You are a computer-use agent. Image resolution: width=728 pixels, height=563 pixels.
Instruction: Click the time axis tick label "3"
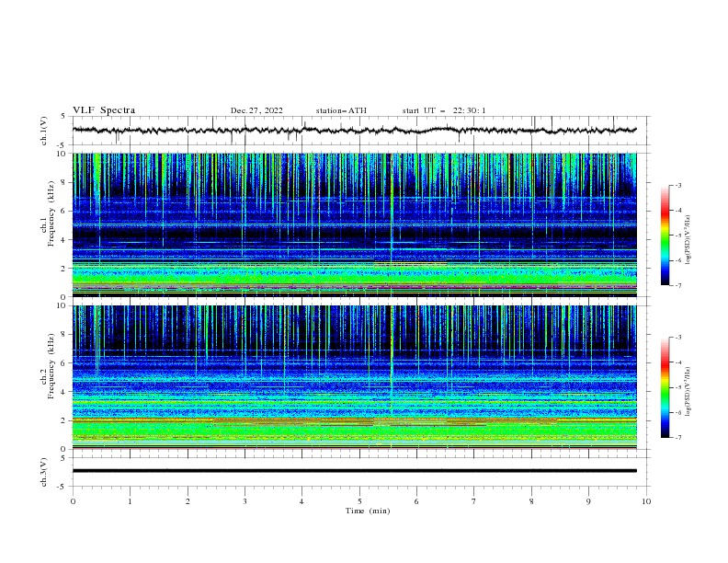[x=245, y=501]
